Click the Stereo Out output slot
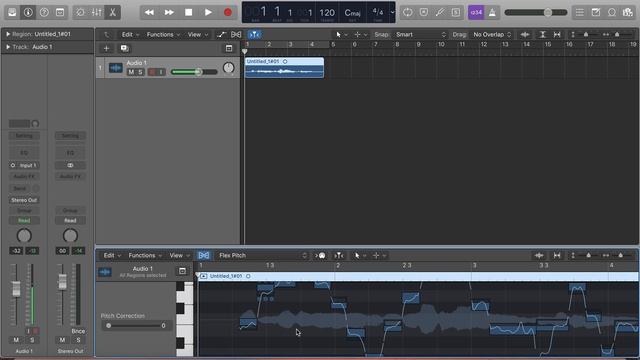The width and height of the screenshot is (640, 360). [24, 200]
